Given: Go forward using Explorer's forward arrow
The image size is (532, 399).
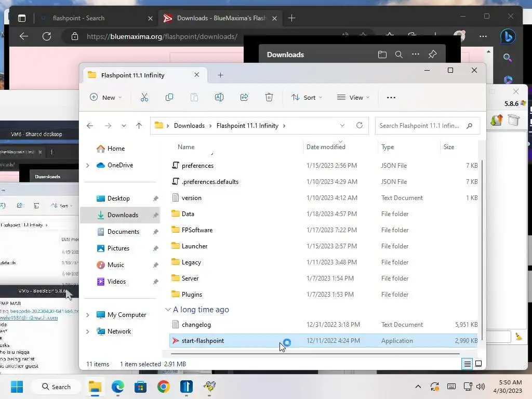Looking at the screenshot, I should [x=108, y=126].
